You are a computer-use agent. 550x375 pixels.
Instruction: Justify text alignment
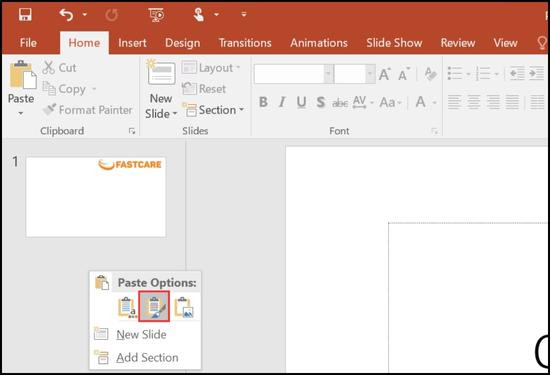point(512,102)
